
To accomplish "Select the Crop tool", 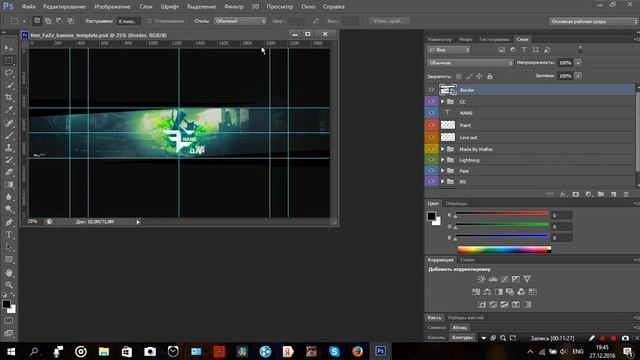I will (x=9, y=98).
